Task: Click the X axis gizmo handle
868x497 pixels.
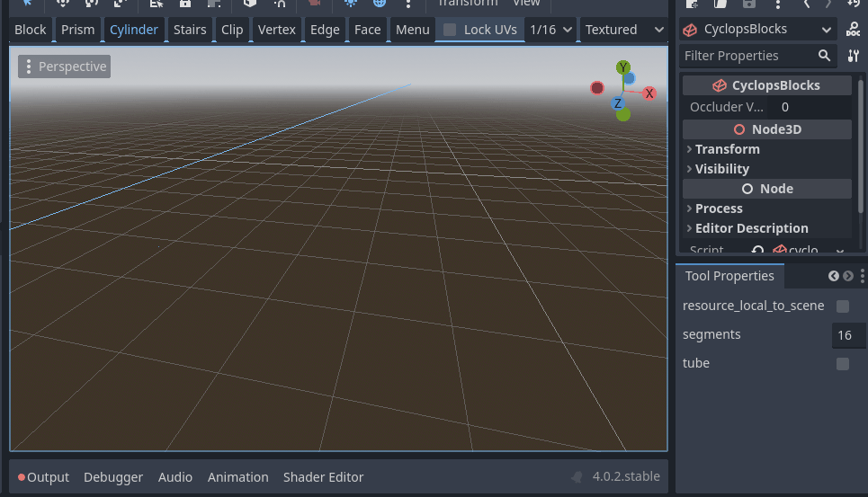Action: pyautogui.click(x=649, y=93)
